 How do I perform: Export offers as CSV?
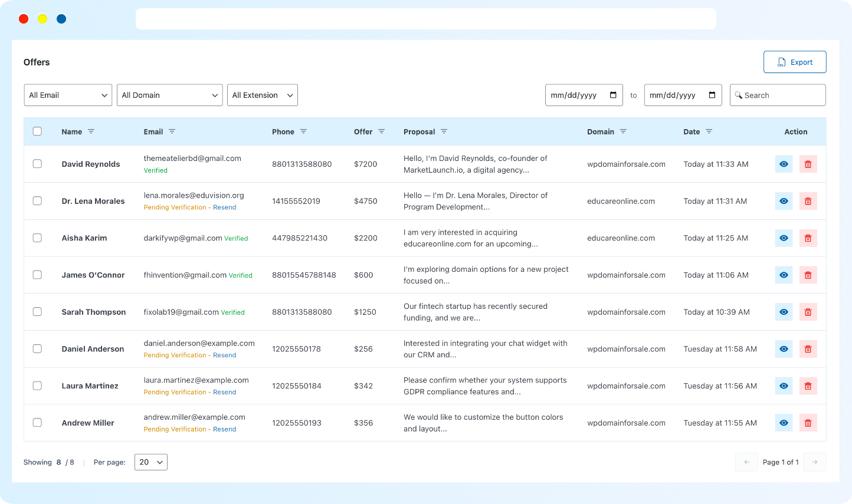click(794, 62)
